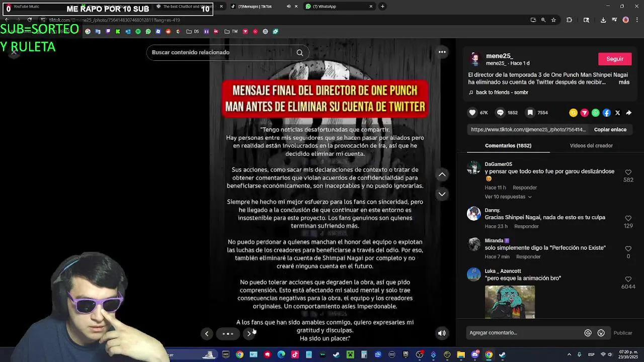
Task: Click the Publicar comment button
Action: [623, 333]
